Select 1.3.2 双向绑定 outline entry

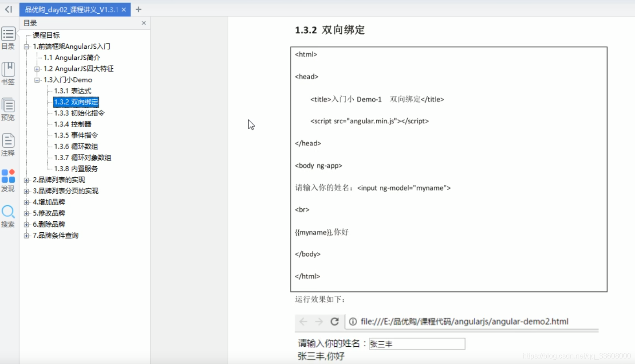pyautogui.click(x=76, y=102)
